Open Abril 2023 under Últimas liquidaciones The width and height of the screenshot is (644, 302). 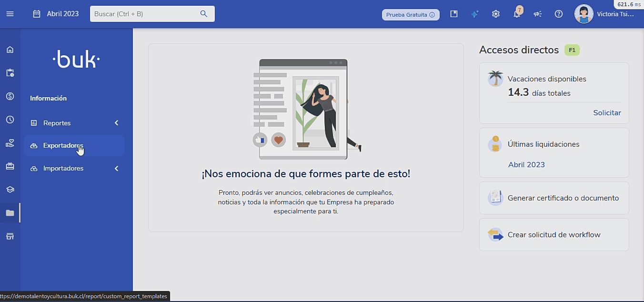[x=526, y=164]
